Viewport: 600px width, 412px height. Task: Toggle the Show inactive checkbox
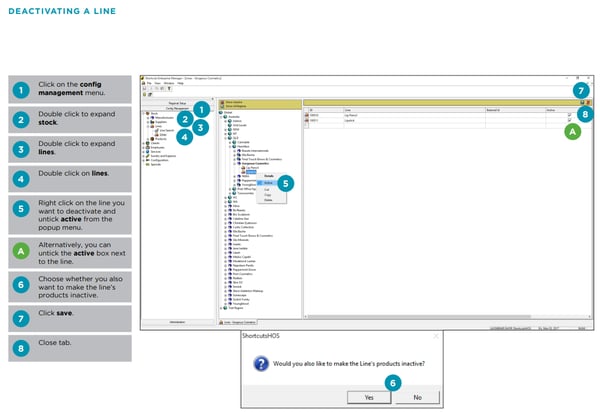[x=222, y=106]
